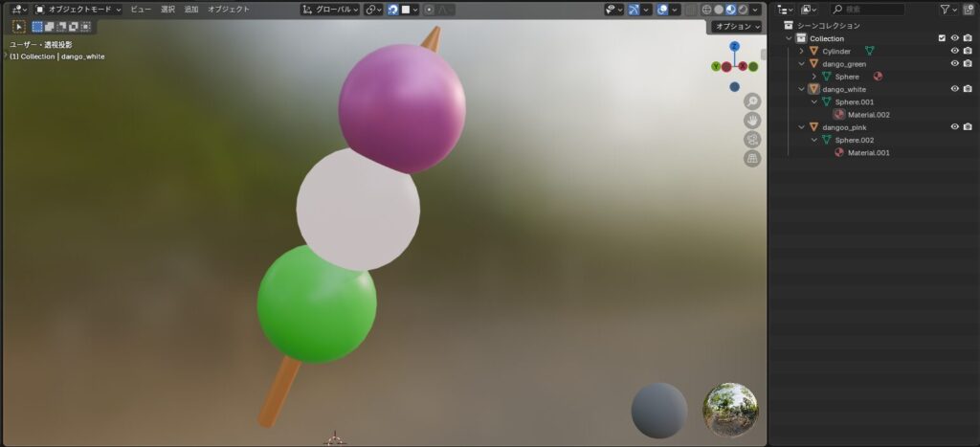Toggle camera view with the camera icon
This screenshot has width=980, height=447.
point(752,139)
